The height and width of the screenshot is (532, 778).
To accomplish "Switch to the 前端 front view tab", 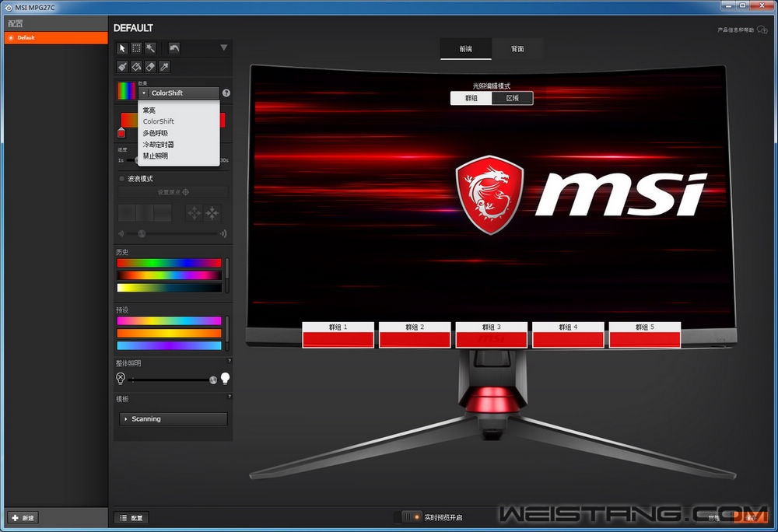I will [x=465, y=48].
